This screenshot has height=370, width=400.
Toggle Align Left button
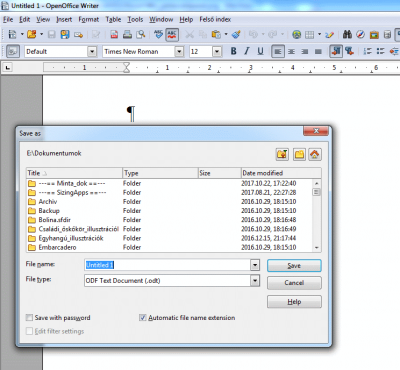[278, 51]
